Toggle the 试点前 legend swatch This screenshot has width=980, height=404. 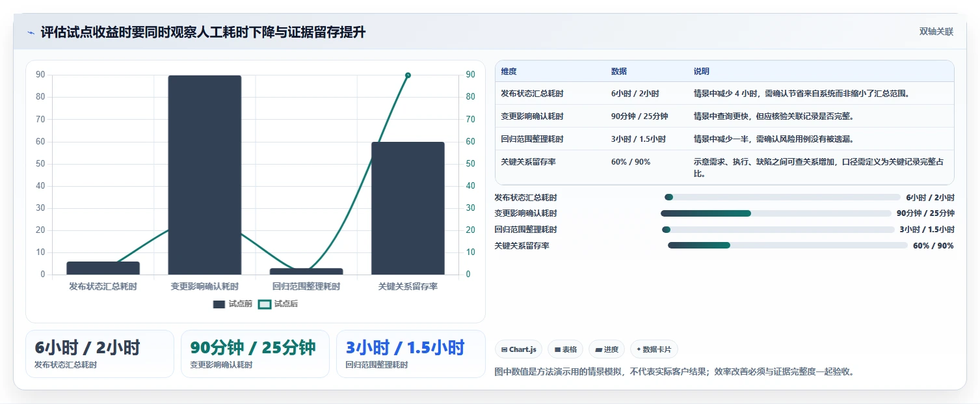[x=219, y=304]
